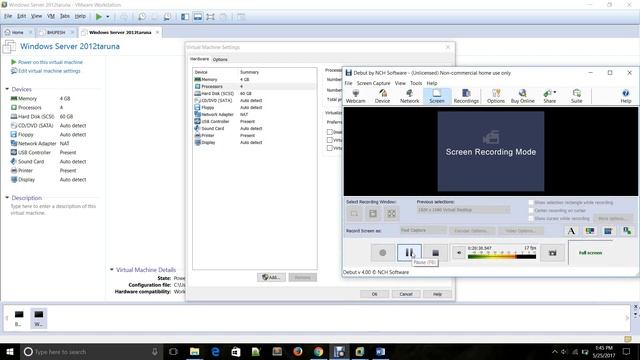Toggle VMware library sidebar view icon
Viewport: 640px width, 360px height.
[x=185, y=17]
